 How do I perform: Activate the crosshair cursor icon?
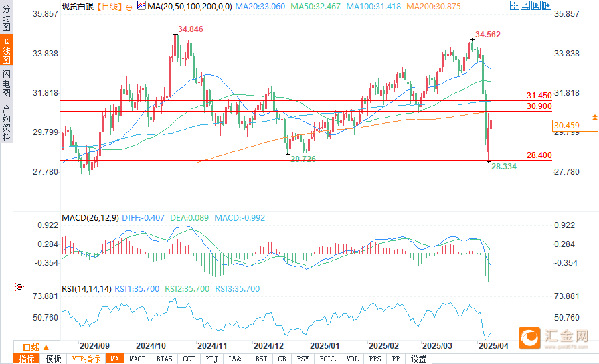pos(515,5)
